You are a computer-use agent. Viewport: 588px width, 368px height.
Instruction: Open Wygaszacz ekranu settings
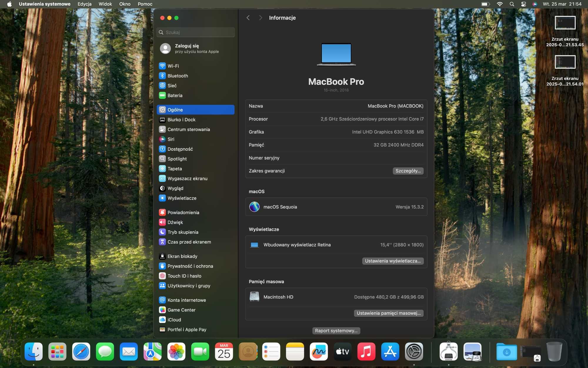coord(196,178)
